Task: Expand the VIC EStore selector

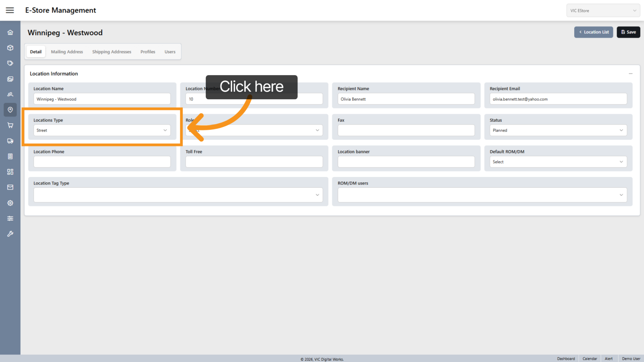Action: (x=603, y=11)
